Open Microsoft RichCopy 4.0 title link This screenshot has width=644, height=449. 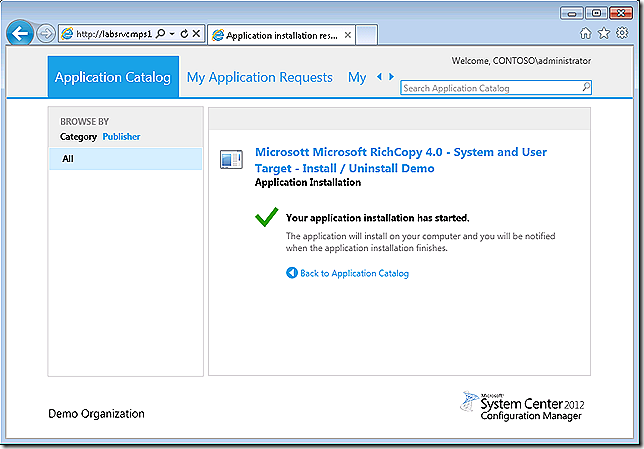(x=401, y=160)
